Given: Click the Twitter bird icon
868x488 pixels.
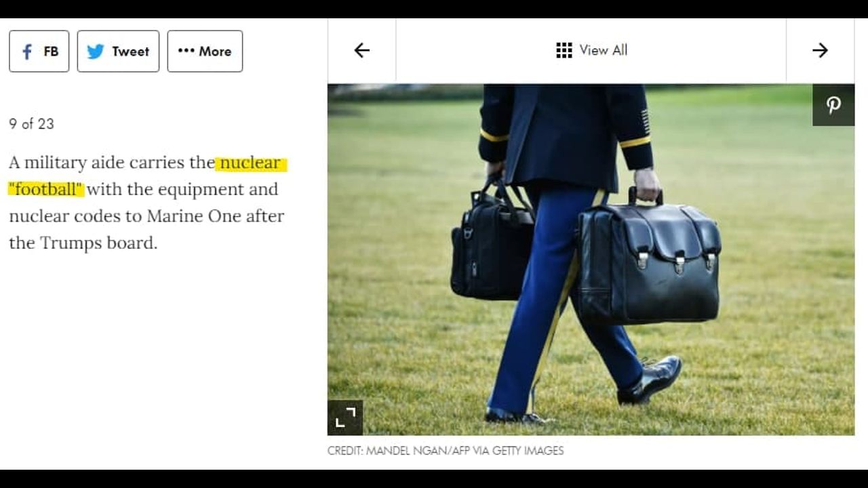Looking at the screenshot, I should [96, 52].
